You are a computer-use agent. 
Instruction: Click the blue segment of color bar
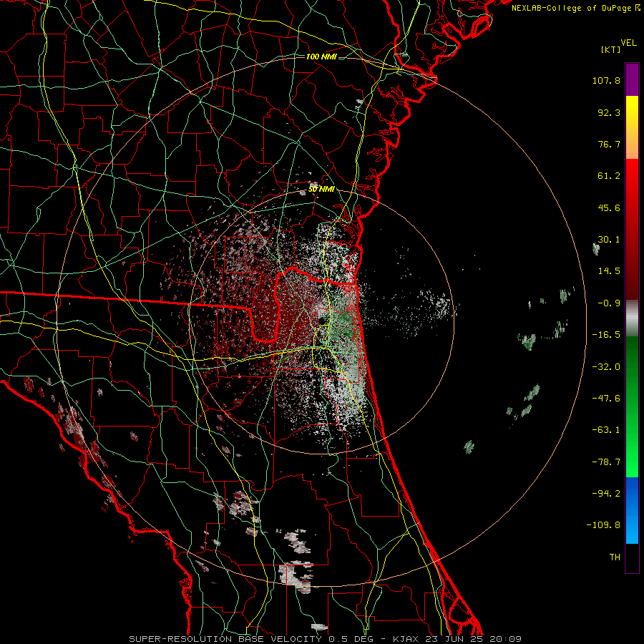click(x=632, y=510)
